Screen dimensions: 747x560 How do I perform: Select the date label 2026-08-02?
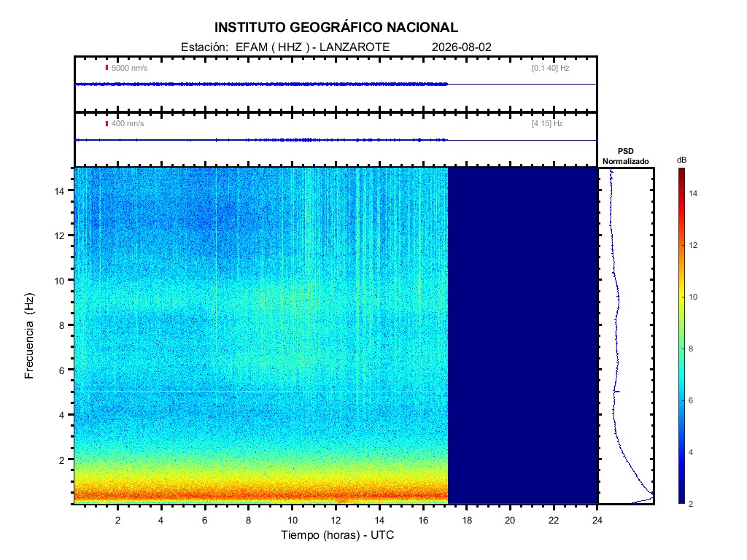click(x=461, y=47)
